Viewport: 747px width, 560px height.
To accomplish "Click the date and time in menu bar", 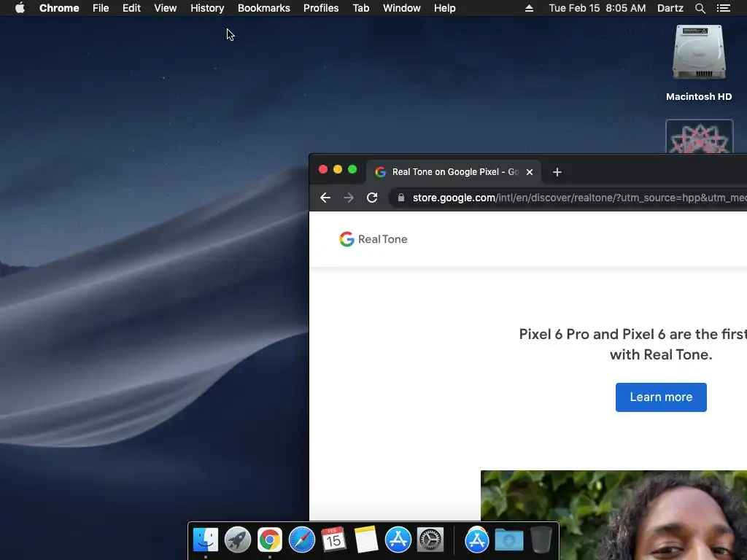I will 597,8.
